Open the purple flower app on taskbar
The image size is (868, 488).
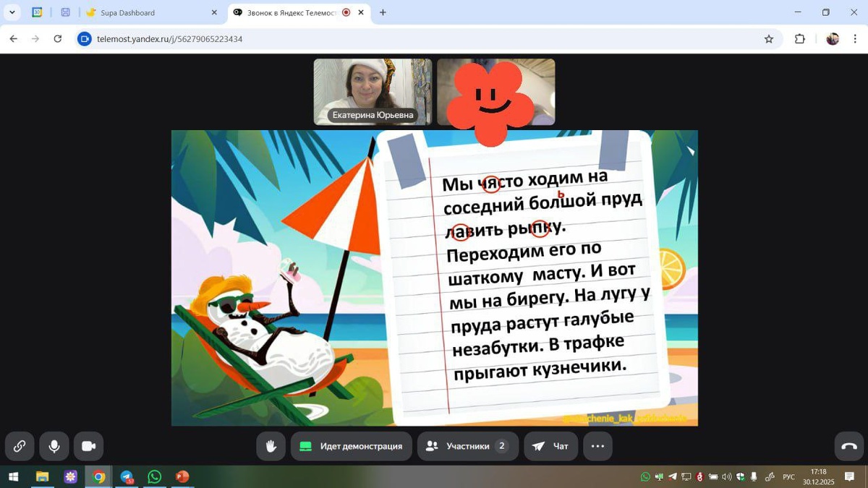tap(70, 477)
